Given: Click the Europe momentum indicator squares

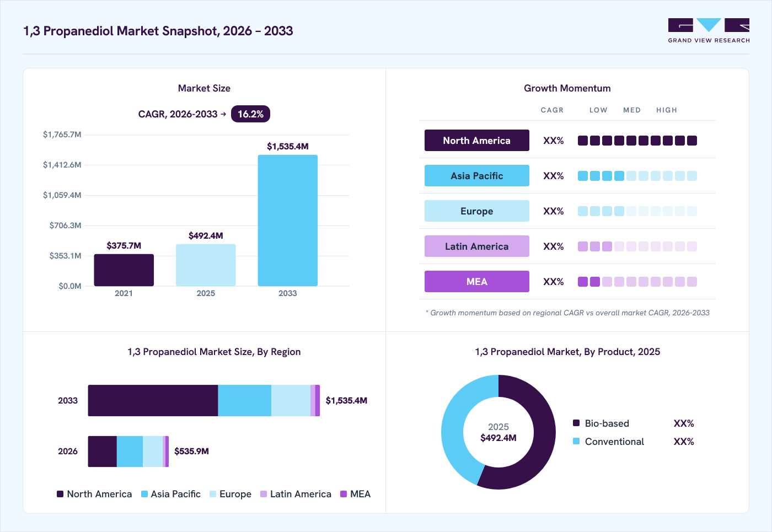Looking at the screenshot, I should click(x=637, y=211).
